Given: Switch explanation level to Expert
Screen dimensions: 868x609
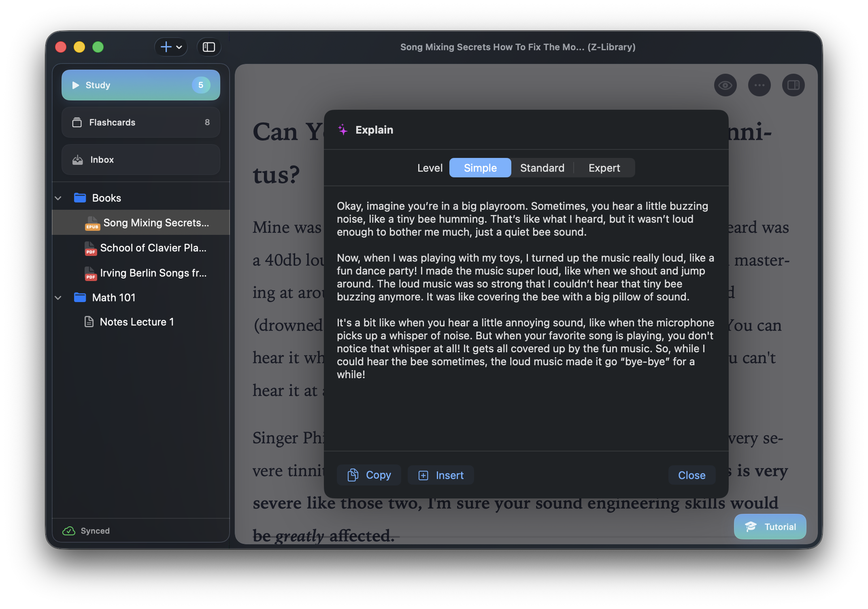Looking at the screenshot, I should (x=604, y=168).
